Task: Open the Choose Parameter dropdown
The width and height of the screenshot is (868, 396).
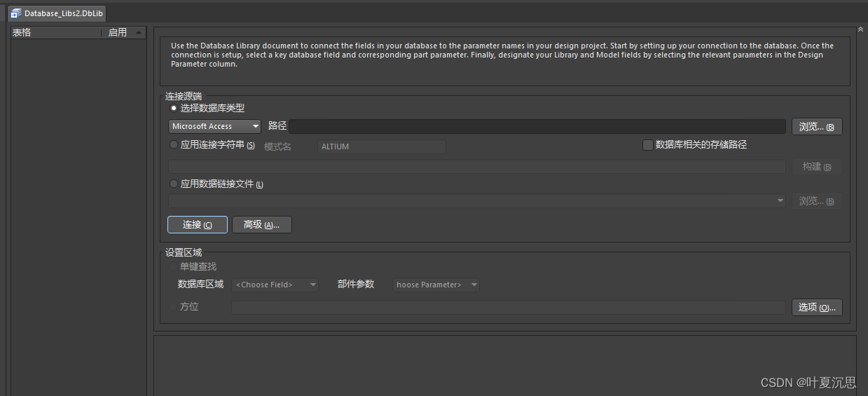Action: (436, 285)
